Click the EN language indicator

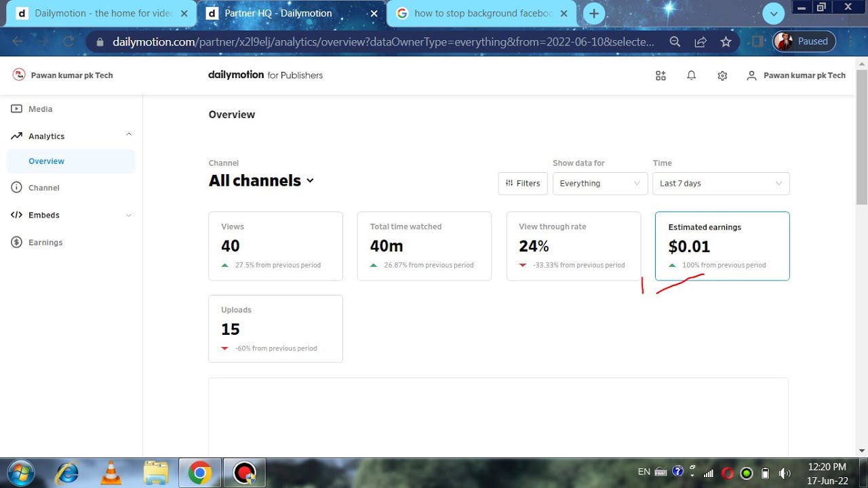644,472
